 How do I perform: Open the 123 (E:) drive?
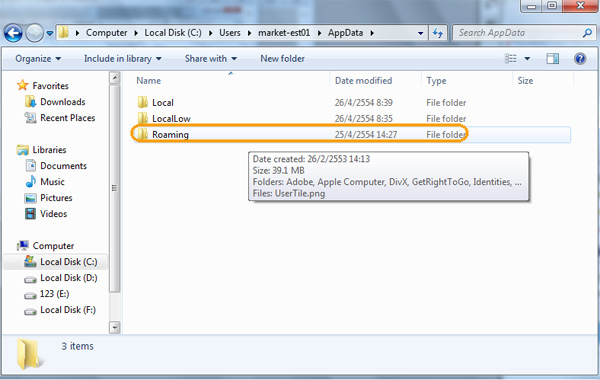click(x=54, y=294)
